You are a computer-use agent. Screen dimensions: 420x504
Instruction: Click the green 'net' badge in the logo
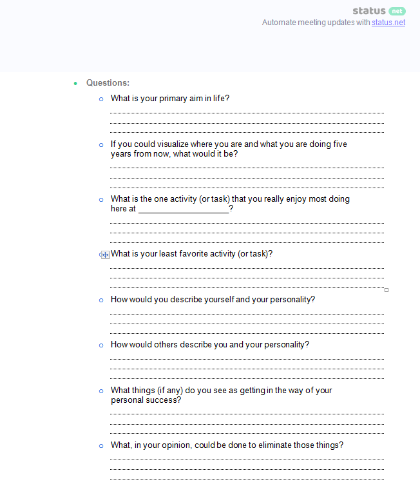397,11
